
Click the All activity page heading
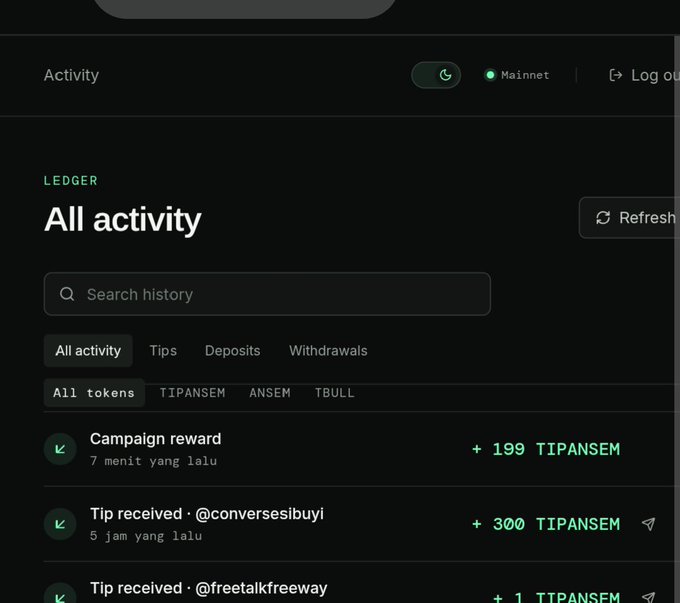[x=123, y=220]
